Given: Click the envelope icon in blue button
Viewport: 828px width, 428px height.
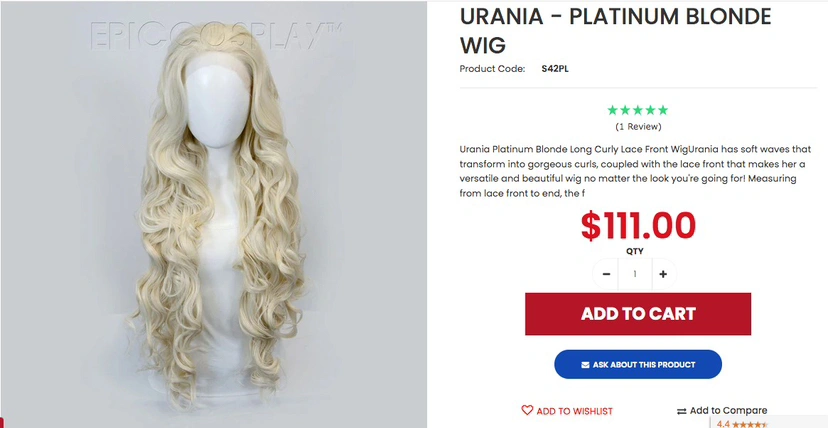Looking at the screenshot, I should 585,365.
